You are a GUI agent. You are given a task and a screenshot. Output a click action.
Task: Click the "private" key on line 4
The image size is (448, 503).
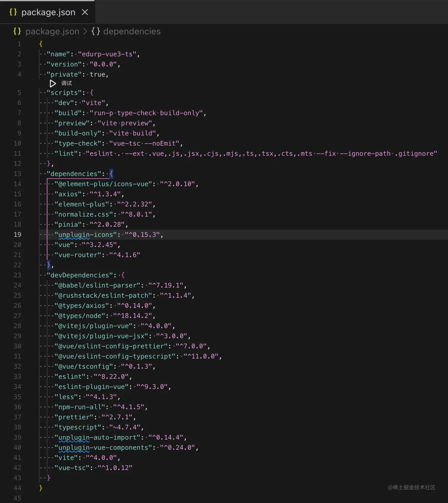(64, 74)
